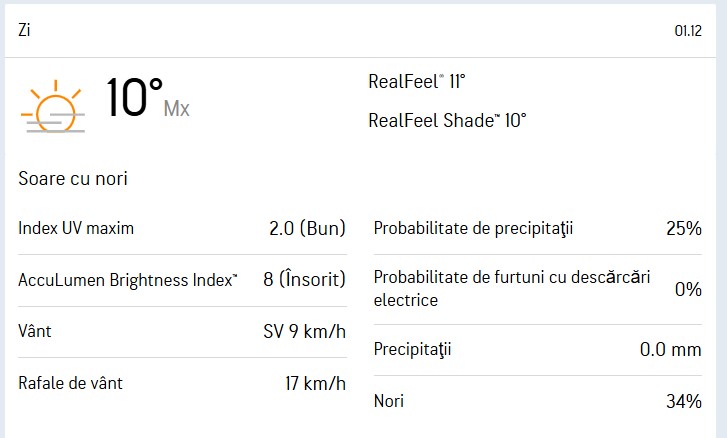727x438 pixels.
Task: Click the "Soare cu nori" description text
Action: click(x=73, y=178)
